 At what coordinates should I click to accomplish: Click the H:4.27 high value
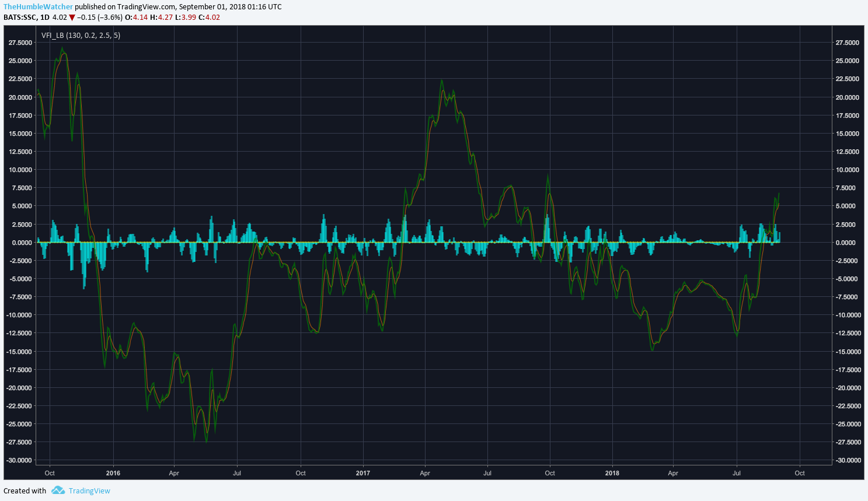coord(161,17)
